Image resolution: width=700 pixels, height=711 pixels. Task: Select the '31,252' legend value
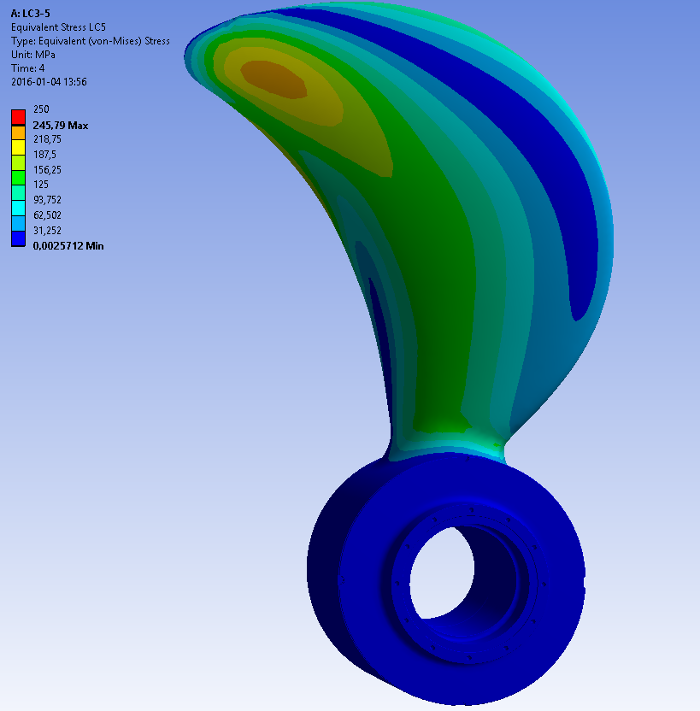47,230
